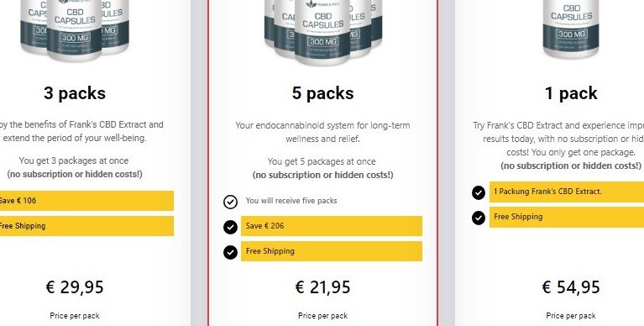Click the black checkmark next to 'Save € 206'
The image size is (644, 326).
tap(230, 227)
